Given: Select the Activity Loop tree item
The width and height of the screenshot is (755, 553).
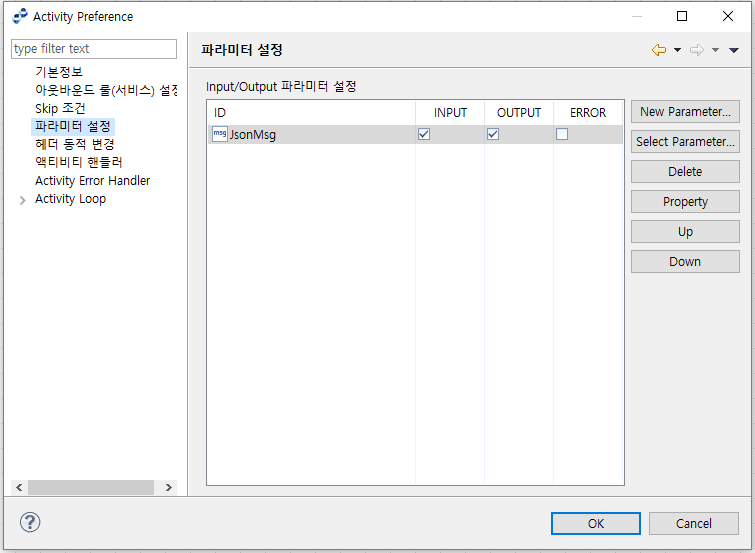Looking at the screenshot, I should (70, 198).
